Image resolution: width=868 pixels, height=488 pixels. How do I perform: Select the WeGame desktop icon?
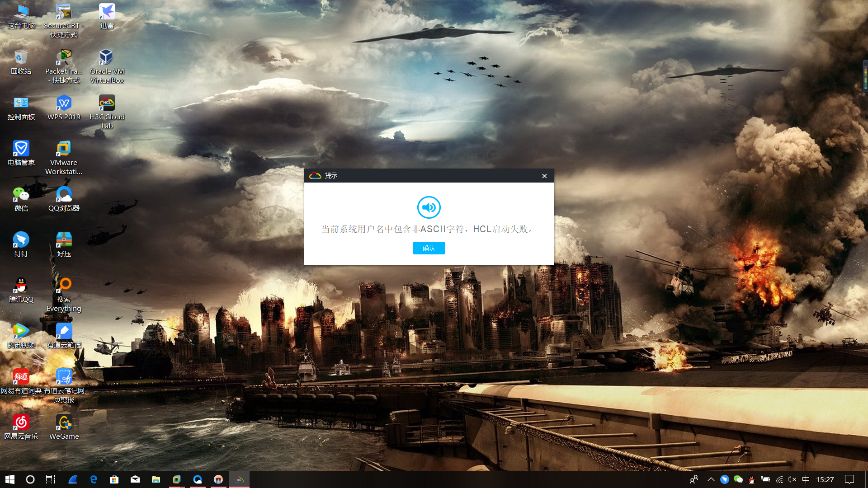point(64,422)
